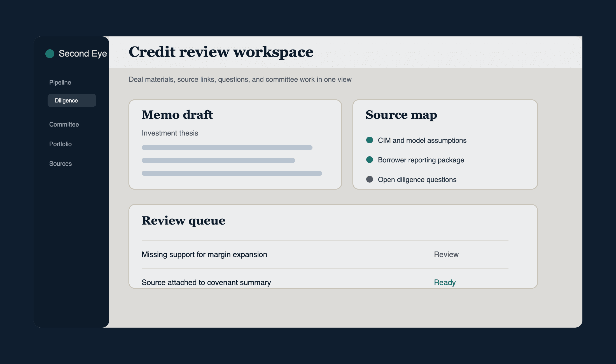The image size is (616, 364).
Task: View the Open diligence questions entry
Action: 417,179
